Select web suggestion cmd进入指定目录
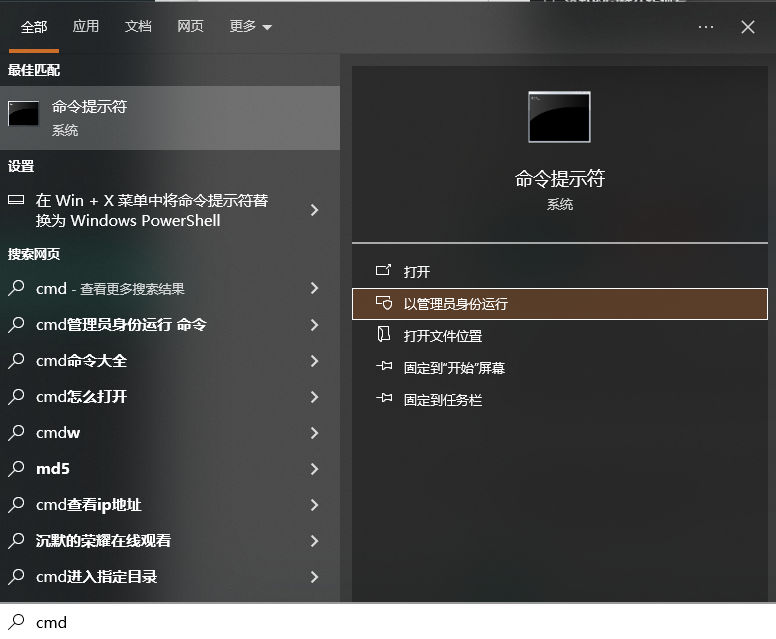This screenshot has height=639, width=776. tap(170, 577)
